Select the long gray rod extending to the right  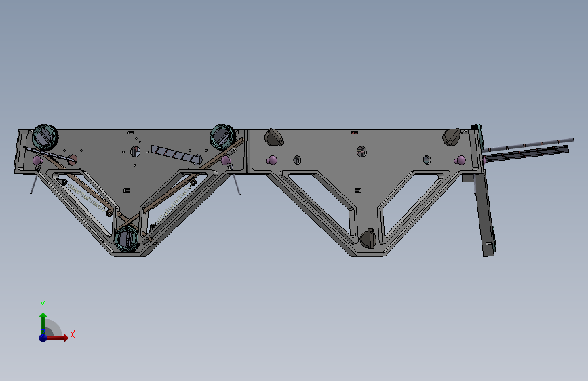pos(528,145)
